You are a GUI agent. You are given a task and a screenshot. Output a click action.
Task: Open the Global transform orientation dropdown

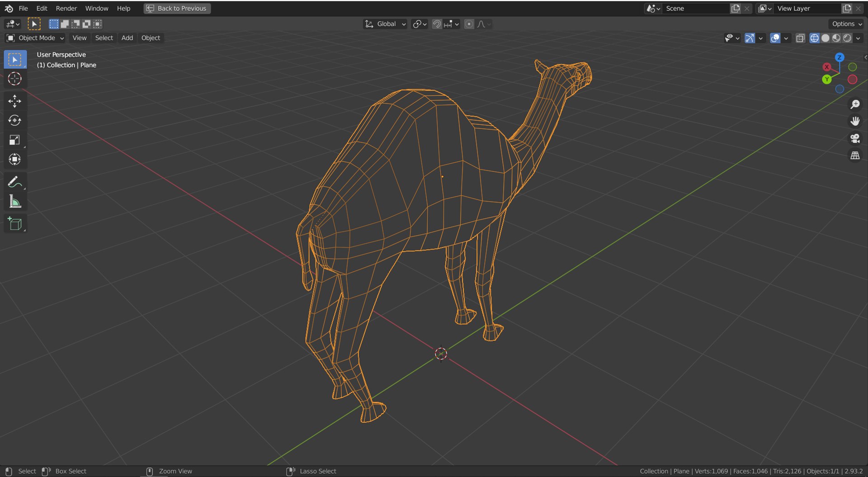(x=386, y=24)
